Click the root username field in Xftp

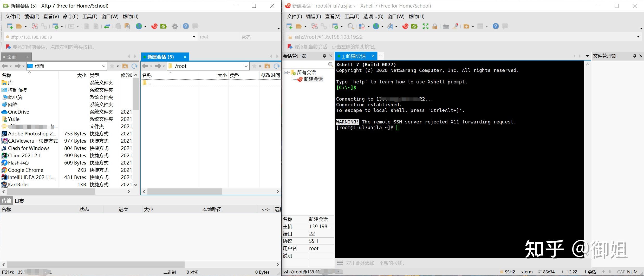tap(218, 37)
